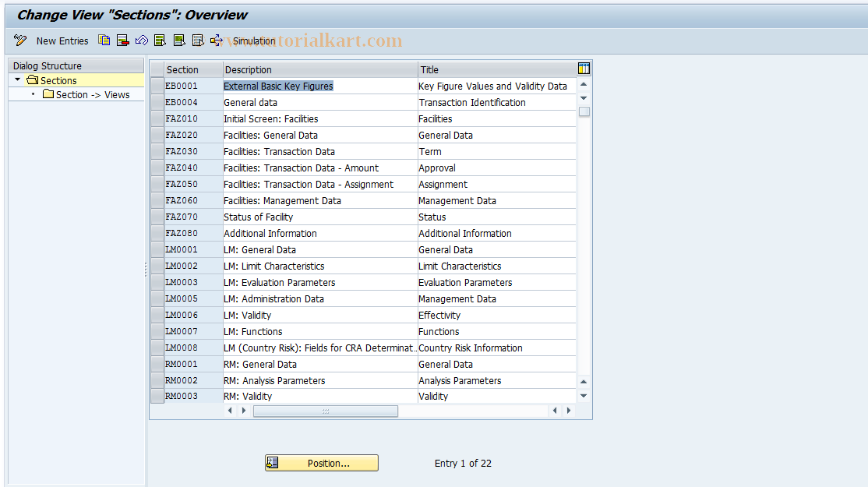The image size is (868, 487).
Task: Click the page-up arrow at table bottom
Action: (x=584, y=382)
